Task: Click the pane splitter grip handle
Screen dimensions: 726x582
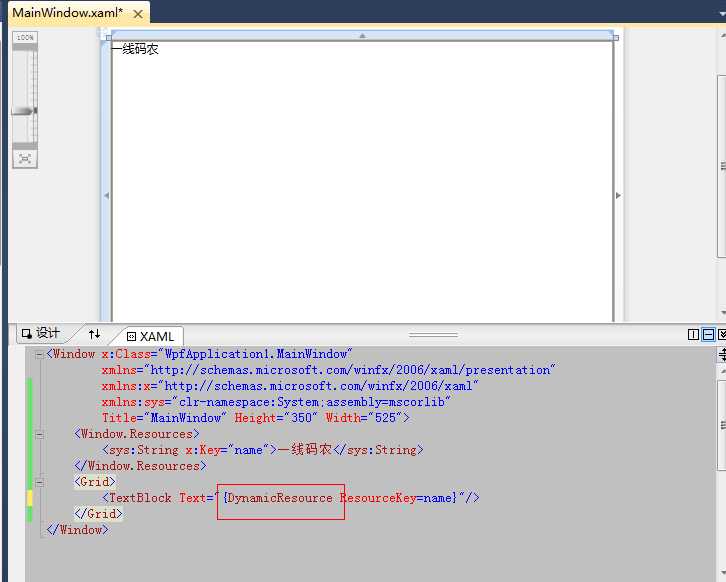Action: coord(433,334)
